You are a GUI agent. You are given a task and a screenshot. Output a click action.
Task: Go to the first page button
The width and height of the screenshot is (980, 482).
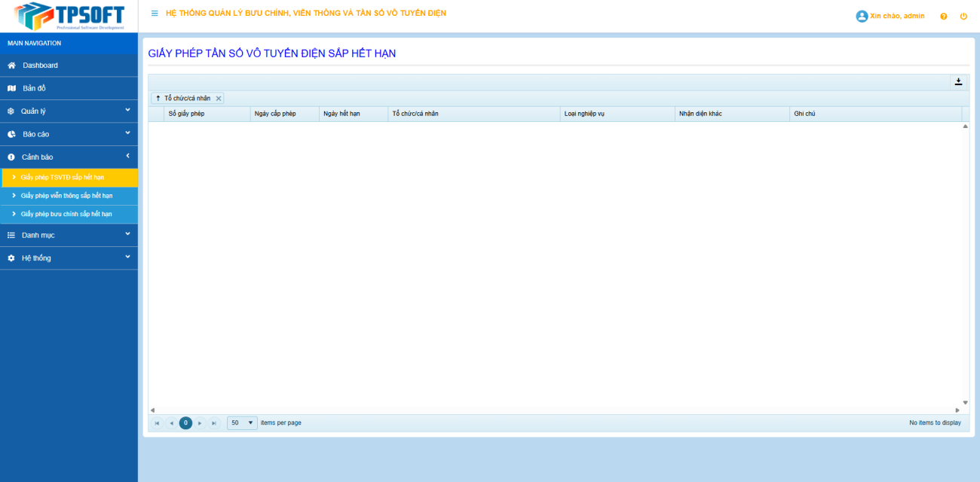(x=157, y=423)
